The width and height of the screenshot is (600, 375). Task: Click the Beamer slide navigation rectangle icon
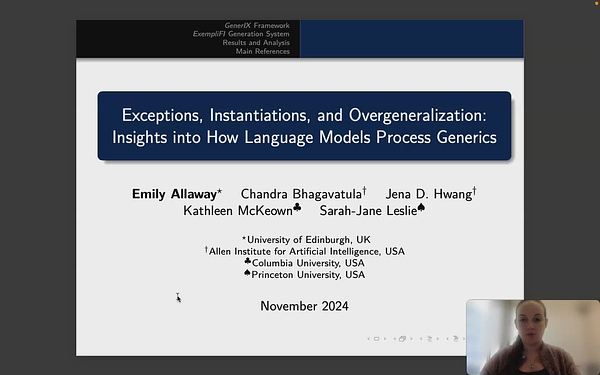377,339
